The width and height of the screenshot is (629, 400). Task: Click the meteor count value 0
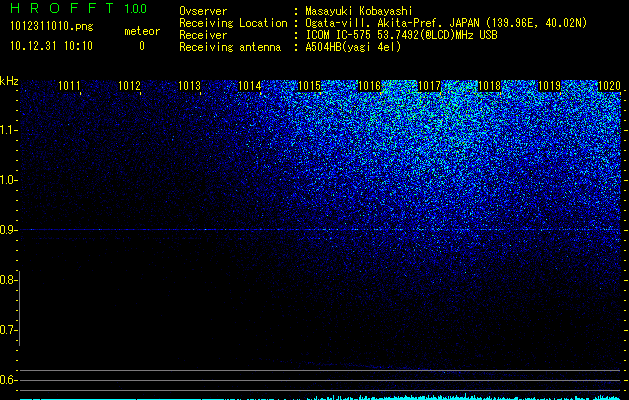click(x=142, y=46)
